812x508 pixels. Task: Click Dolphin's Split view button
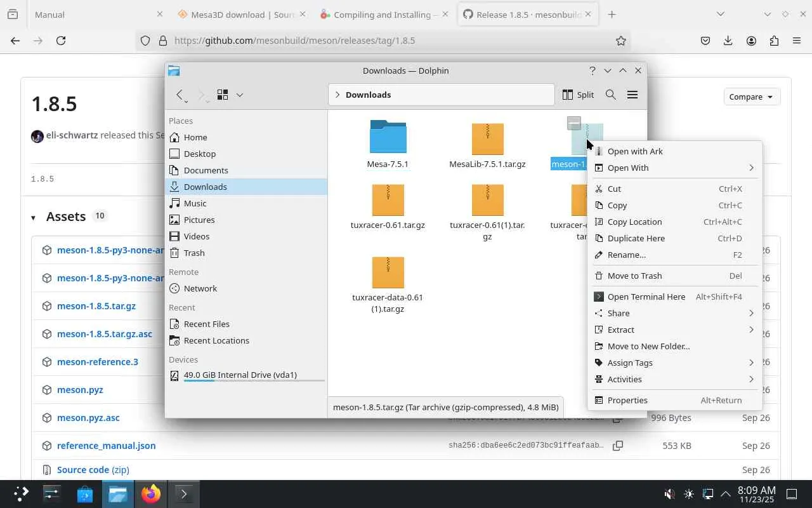tap(579, 95)
